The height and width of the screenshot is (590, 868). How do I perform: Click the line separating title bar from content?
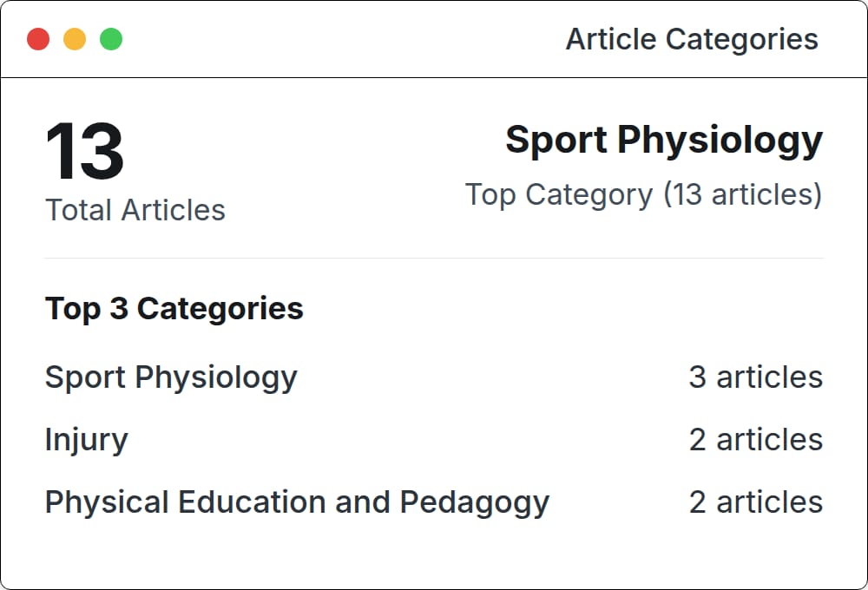point(434,78)
